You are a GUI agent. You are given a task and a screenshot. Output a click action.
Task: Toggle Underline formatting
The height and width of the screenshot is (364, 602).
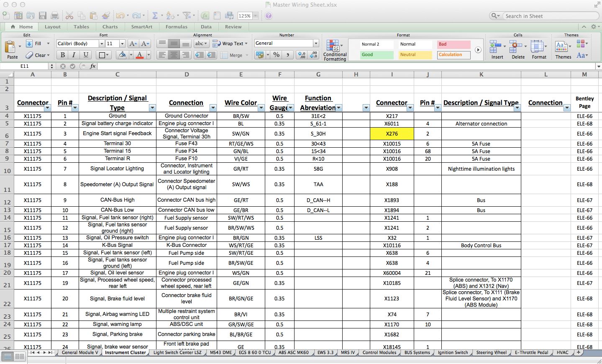[86, 55]
